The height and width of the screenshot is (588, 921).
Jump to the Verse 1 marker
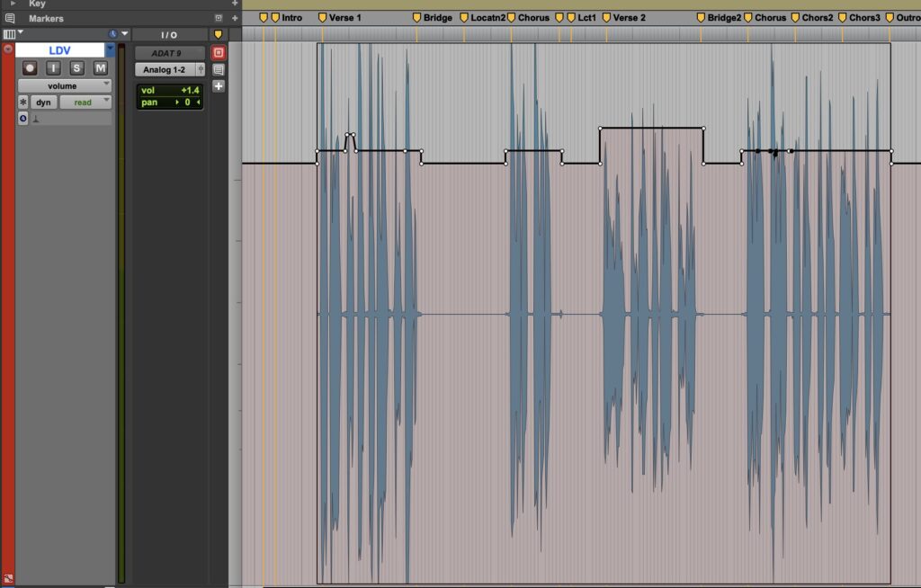click(x=323, y=18)
